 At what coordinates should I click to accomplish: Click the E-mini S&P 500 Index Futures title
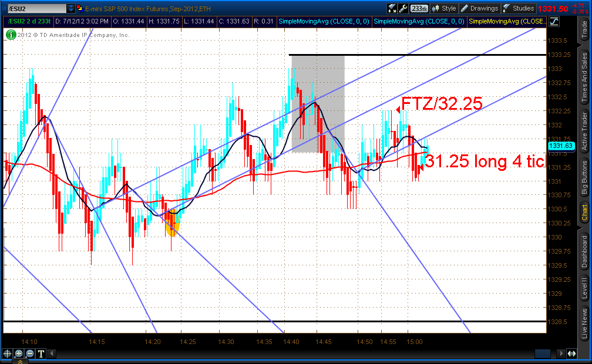(147, 9)
